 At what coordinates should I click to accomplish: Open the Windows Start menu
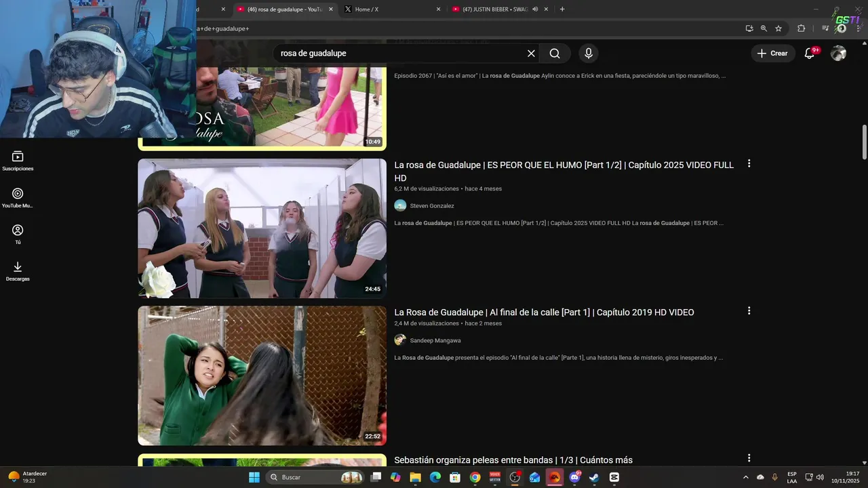(x=254, y=477)
